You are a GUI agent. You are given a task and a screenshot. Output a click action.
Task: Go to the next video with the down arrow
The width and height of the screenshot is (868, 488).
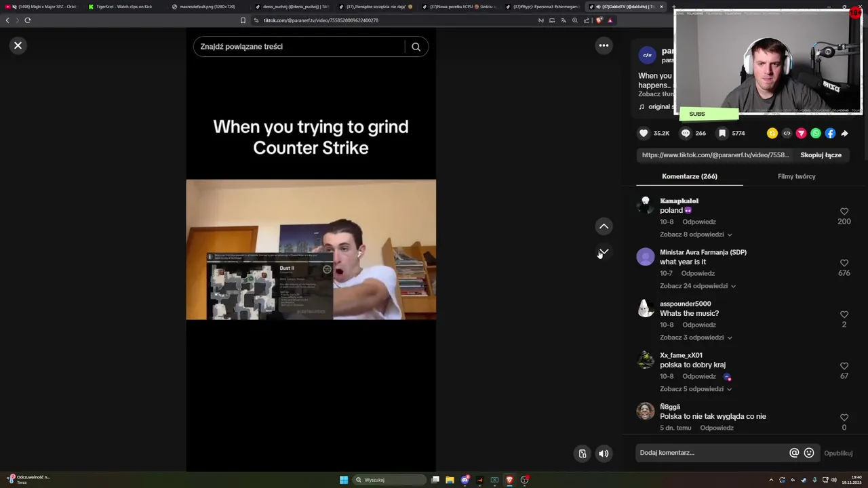(x=604, y=252)
